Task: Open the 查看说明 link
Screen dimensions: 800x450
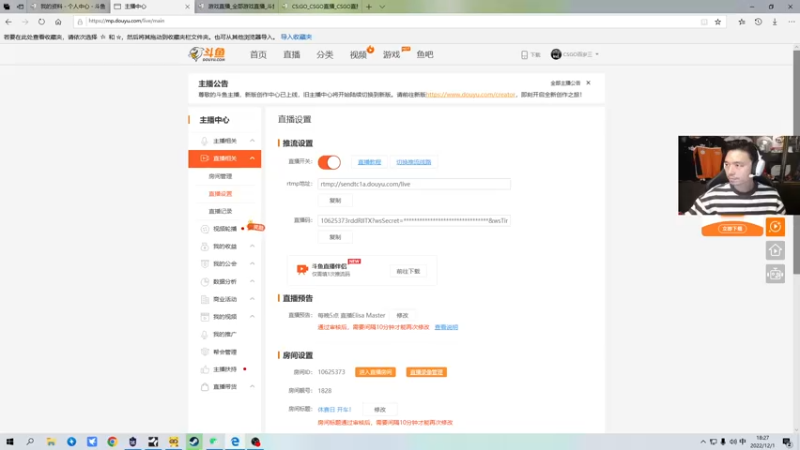Action: pyautogui.click(x=446, y=327)
